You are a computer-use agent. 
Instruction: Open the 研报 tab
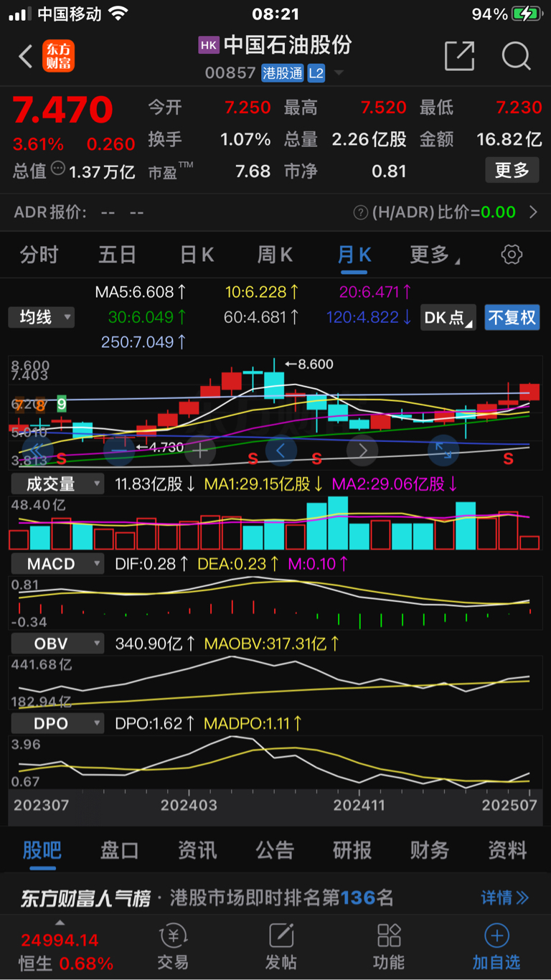(x=352, y=851)
